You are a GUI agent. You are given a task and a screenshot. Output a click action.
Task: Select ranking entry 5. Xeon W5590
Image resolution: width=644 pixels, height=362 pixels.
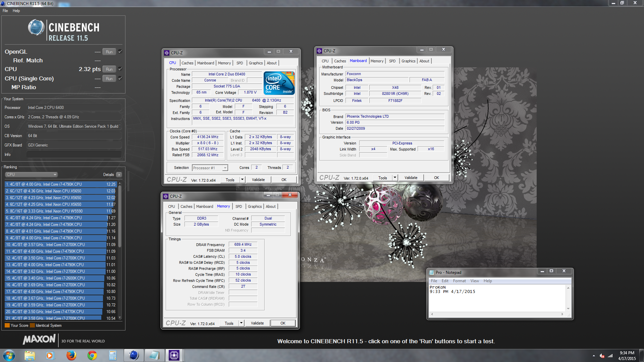click(61, 211)
